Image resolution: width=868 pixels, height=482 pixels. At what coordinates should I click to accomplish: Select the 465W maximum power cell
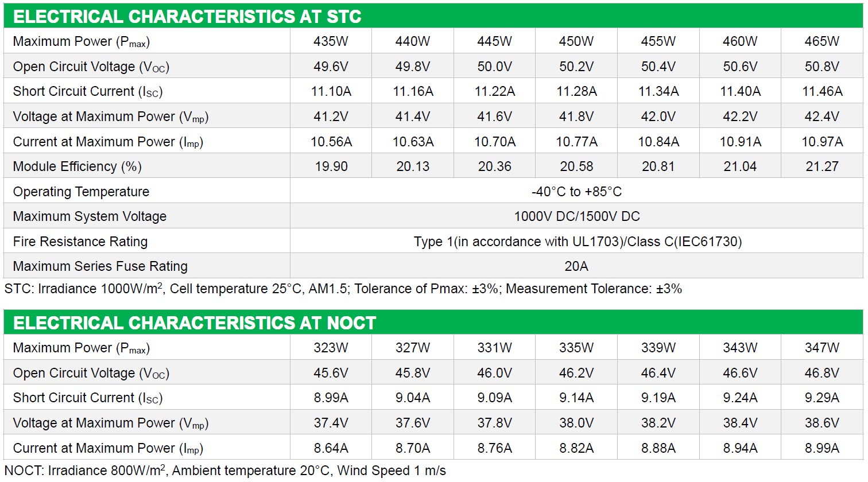click(822, 41)
